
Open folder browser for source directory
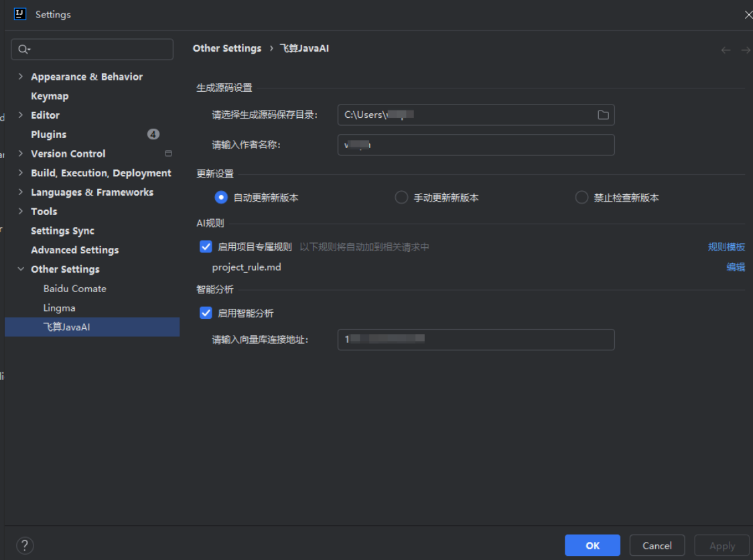(x=603, y=115)
